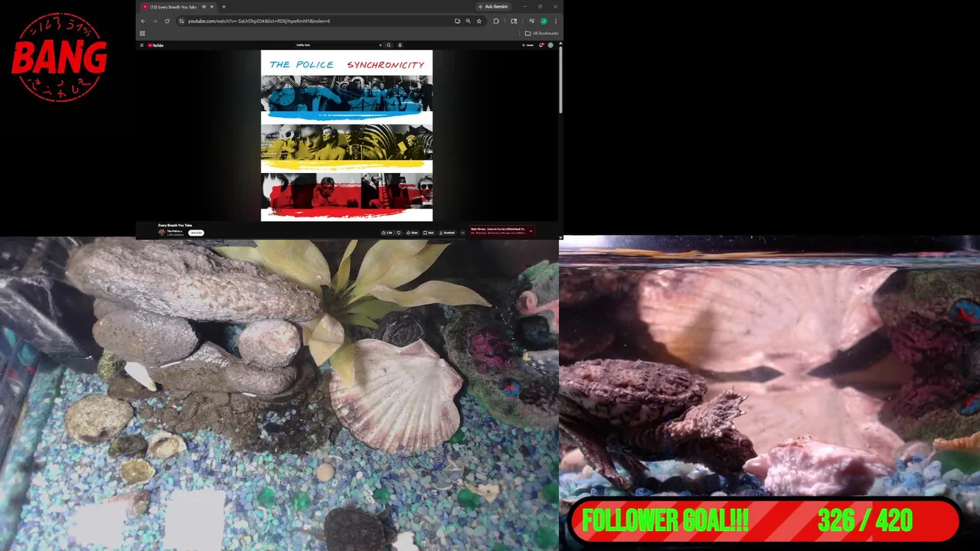
Task: Expand the playlist panel chevron
Action: (531, 231)
